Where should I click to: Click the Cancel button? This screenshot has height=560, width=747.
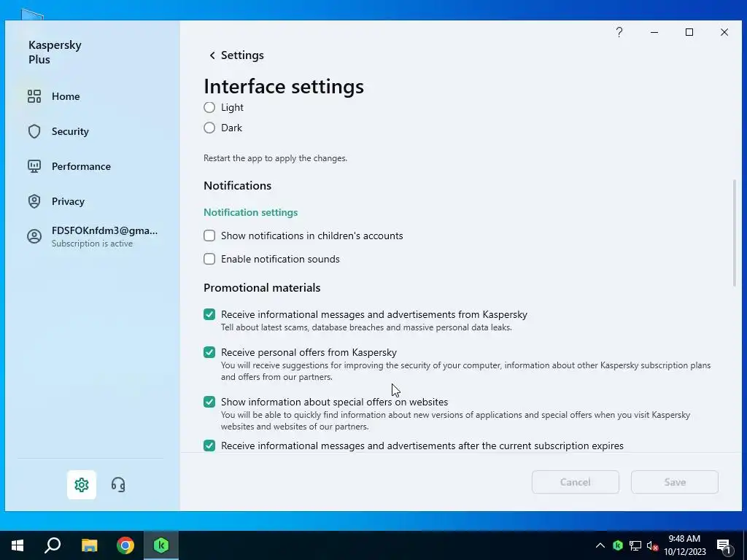(x=575, y=482)
